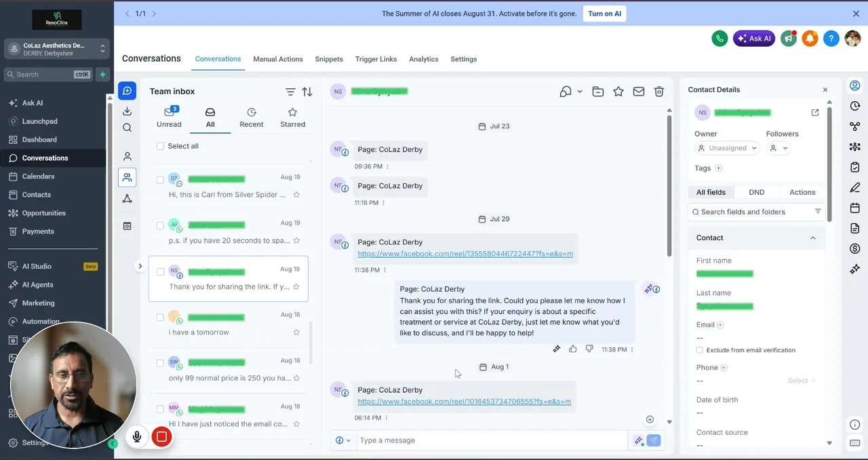Check the 'p.s. if you have 20 seconds' checkbox
Viewport: 868px width, 460px height.
coord(160,225)
